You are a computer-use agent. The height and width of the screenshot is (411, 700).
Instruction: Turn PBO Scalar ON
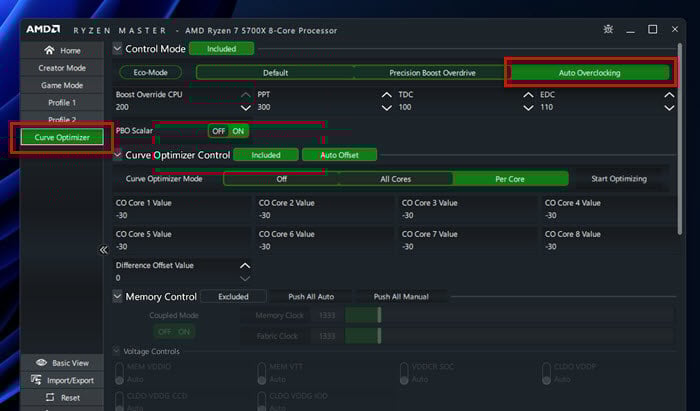[x=238, y=131]
